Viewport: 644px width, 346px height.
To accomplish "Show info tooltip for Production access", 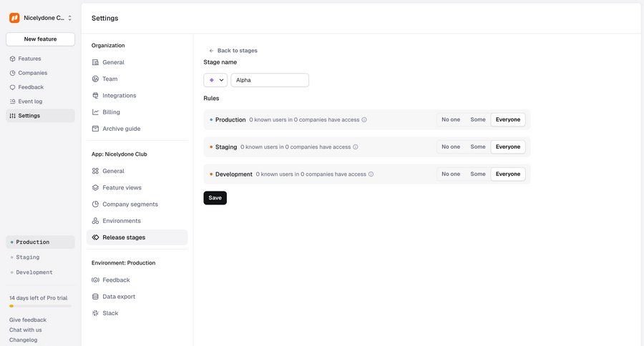I will pos(364,120).
